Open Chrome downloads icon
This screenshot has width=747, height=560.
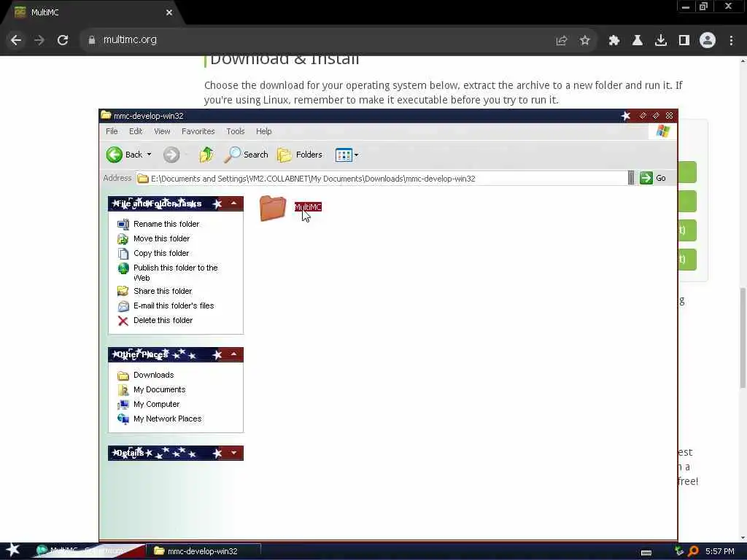click(661, 41)
